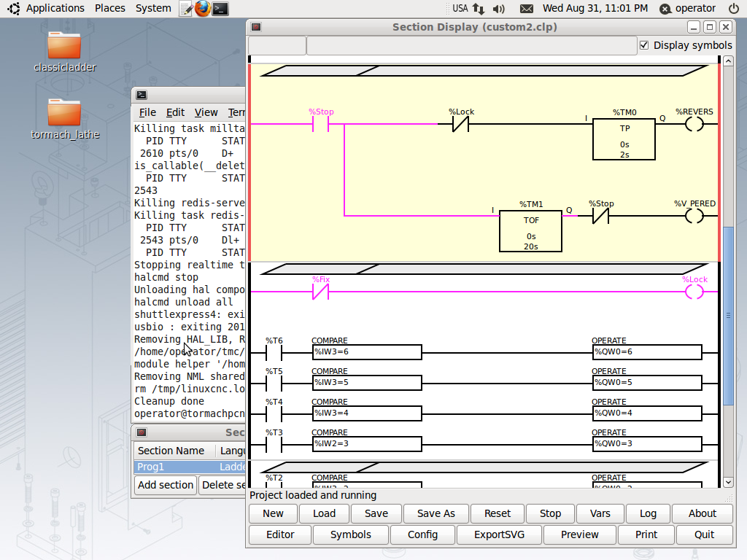747x560 pixels.
Task: Click the %TM0 timer block
Action: click(624, 139)
